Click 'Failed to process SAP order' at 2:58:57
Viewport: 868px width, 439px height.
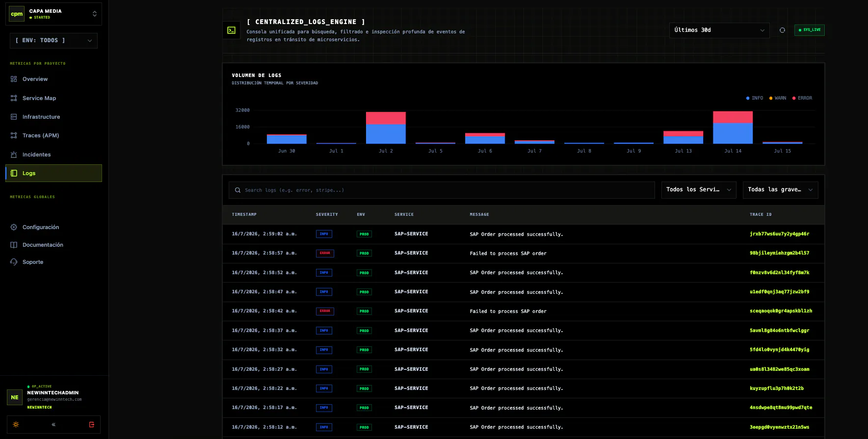(x=508, y=254)
